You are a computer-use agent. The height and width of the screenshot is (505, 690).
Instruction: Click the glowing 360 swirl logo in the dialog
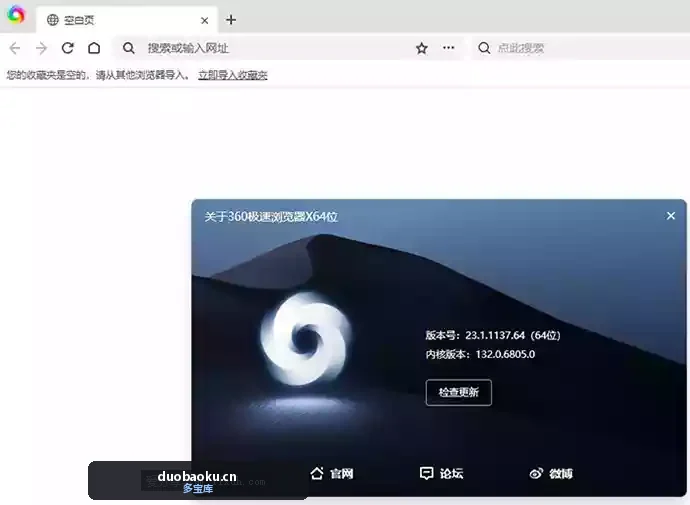[x=305, y=339]
